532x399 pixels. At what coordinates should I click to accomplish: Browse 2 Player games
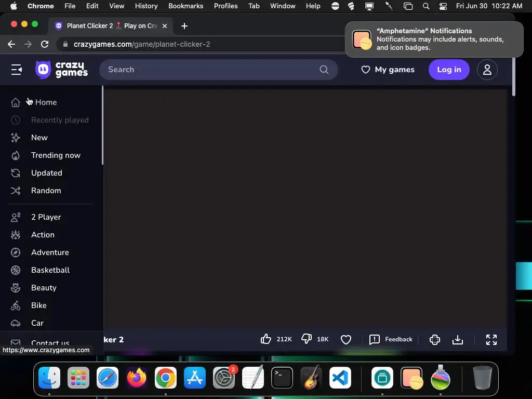tap(46, 217)
